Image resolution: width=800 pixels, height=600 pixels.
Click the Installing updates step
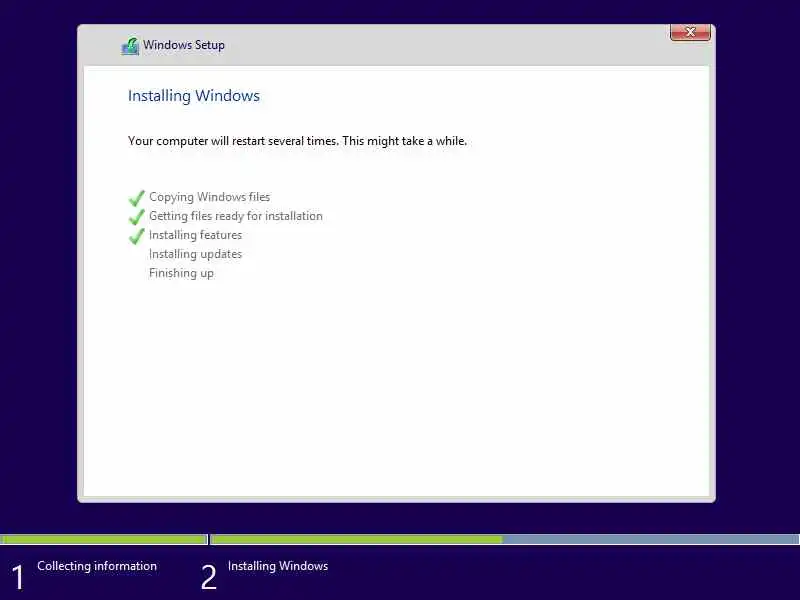(x=195, y=254)
